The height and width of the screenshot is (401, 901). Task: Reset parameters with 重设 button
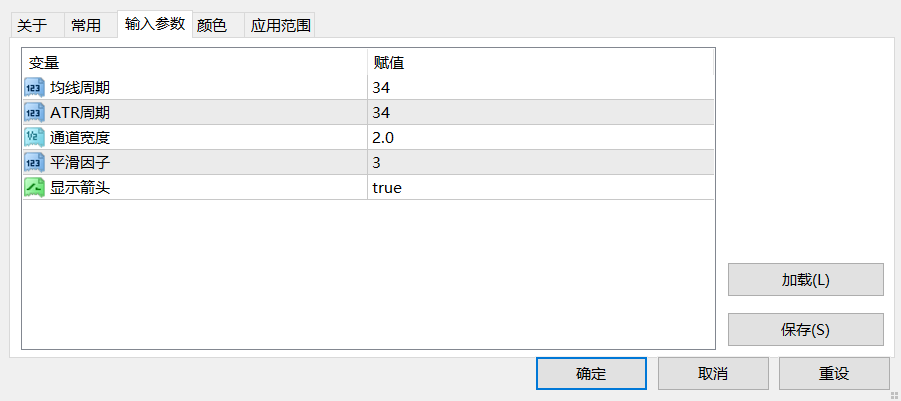[x=834, y=374]
